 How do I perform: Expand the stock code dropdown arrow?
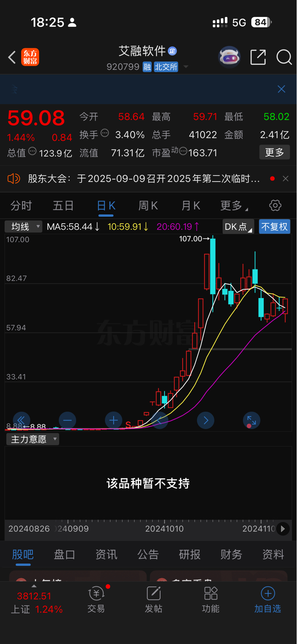point(186,67)
